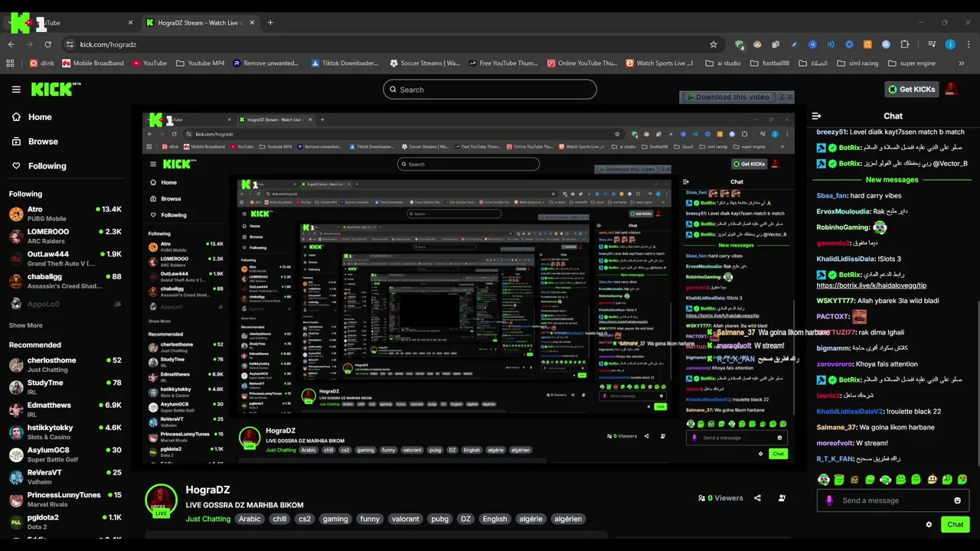Open the OutLaw444 channel in the outer left sidebar
The image size is (980, 551).
[x=64, y=259]
